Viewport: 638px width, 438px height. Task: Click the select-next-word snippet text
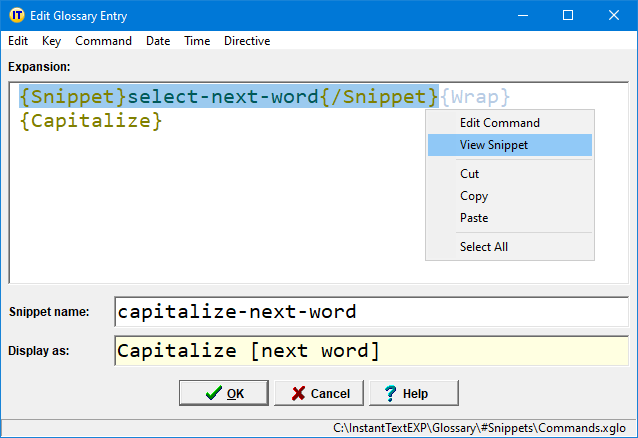[x=223, y=97]
